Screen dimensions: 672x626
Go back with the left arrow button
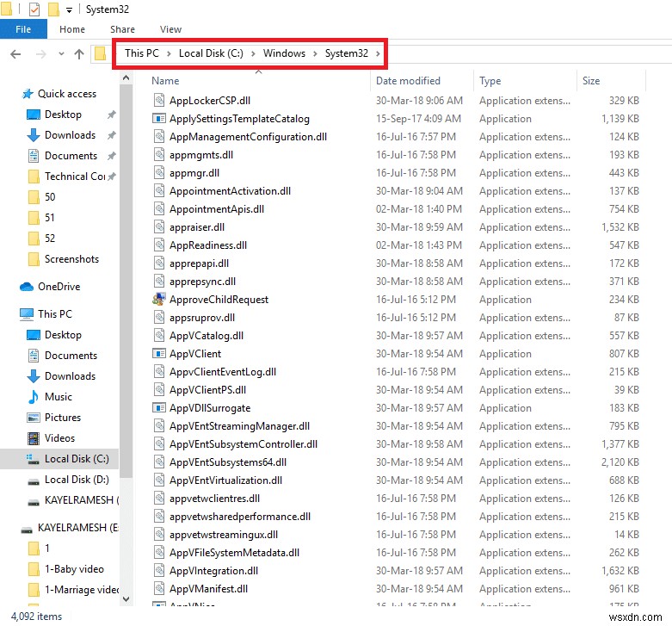[x=15, y=54]
